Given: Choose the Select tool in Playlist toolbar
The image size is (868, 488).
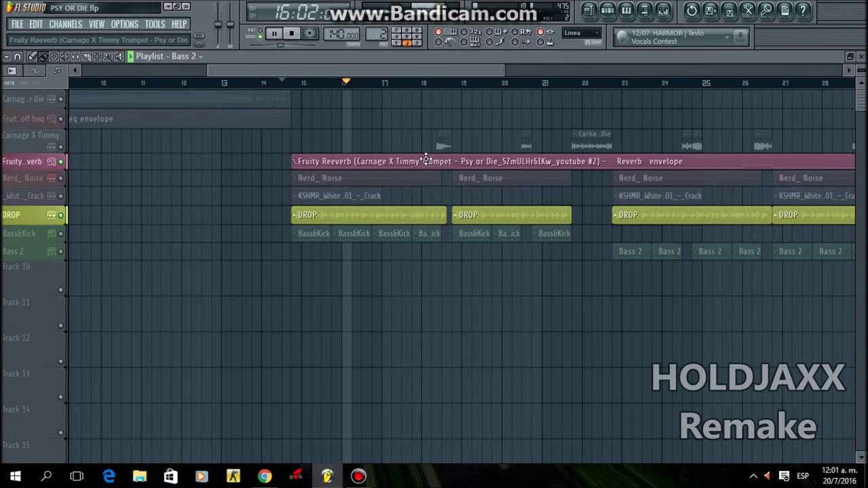Looking at the screenshot, I should [x=97, y=56].
